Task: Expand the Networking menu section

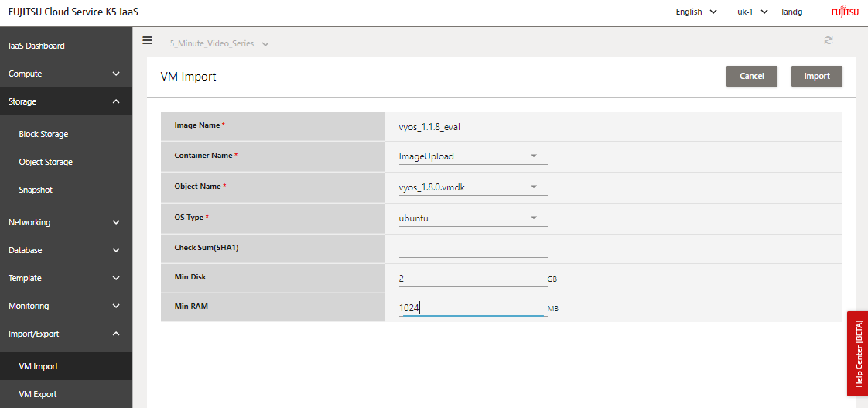Action: click(66, 222)
